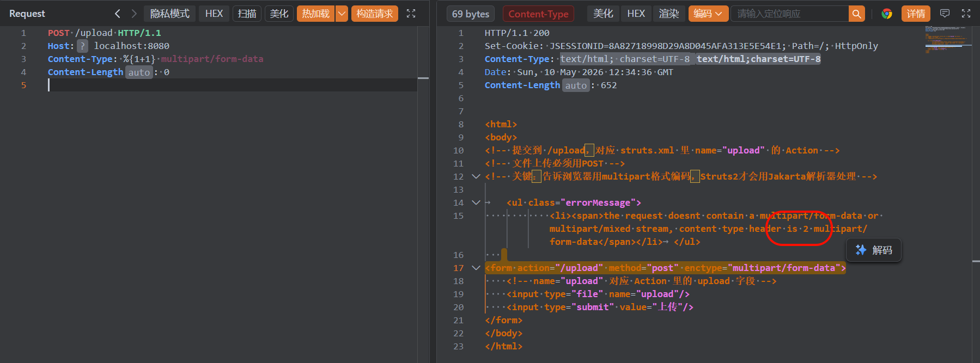This screenshot has height=363, width=980.
Task: Click multipart/form-data in request line 3
Action: point(212,59)
